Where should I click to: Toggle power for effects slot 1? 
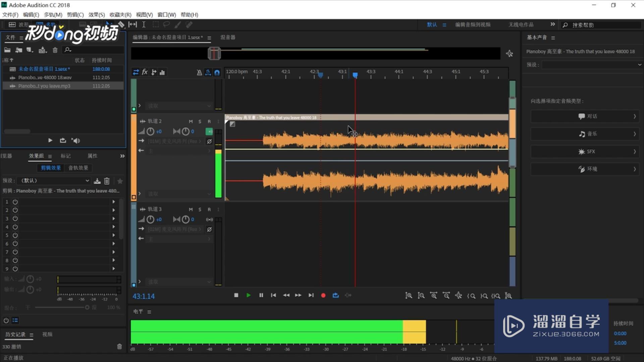tap(15, 202)
